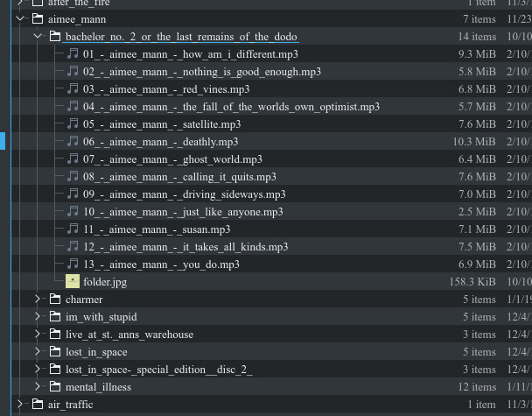The image size is (532, 416).
Task: Select the mental_illness folder name
Action: tap(98, 387)
